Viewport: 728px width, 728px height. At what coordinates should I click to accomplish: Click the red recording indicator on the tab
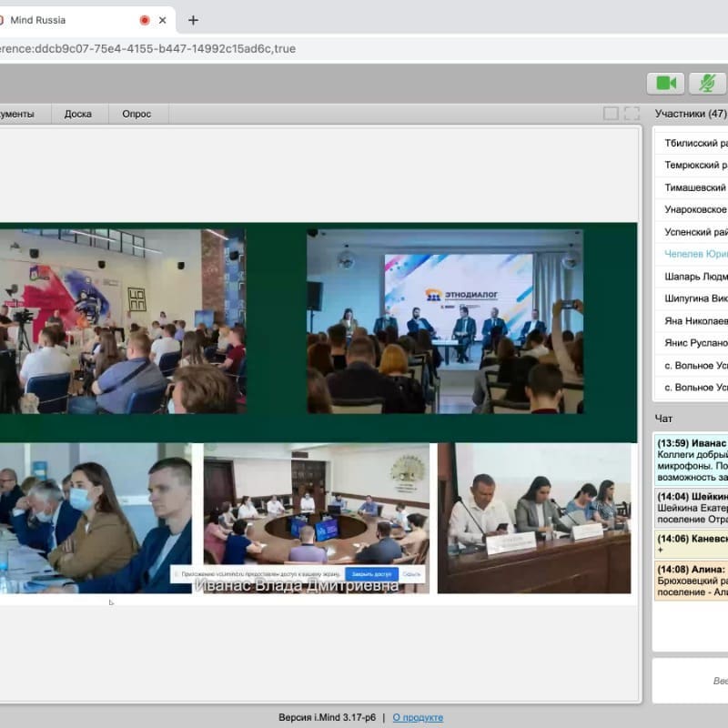(x=144, y=20)
